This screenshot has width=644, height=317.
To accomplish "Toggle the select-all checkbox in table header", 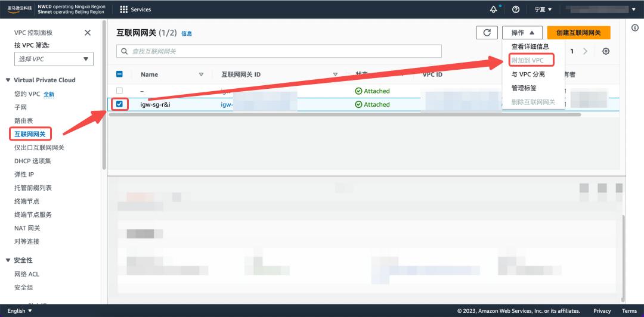I will tap(119, 74).
